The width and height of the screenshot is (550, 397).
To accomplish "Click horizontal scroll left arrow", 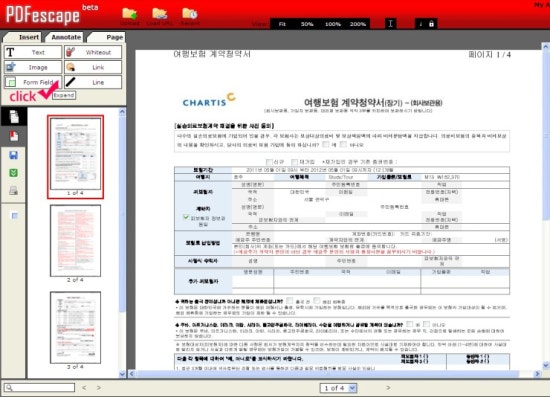I will (x=132, y=374).
